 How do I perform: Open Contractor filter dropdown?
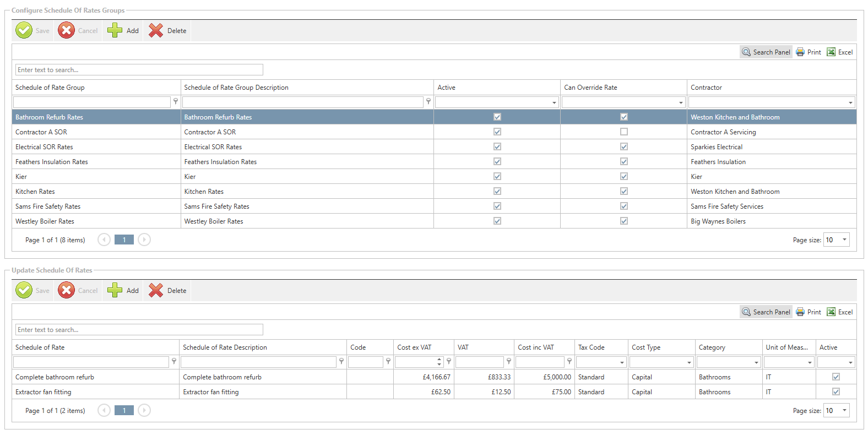(x=850, y=102)
